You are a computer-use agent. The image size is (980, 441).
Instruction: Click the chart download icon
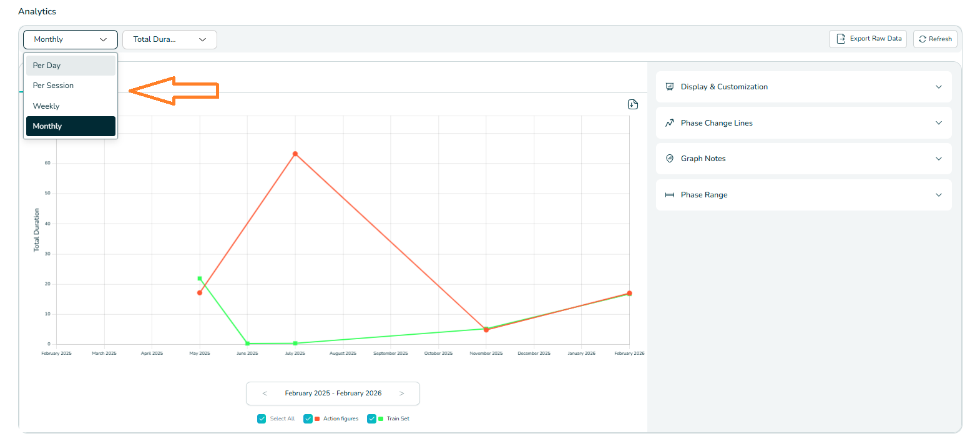click(632, 104)
